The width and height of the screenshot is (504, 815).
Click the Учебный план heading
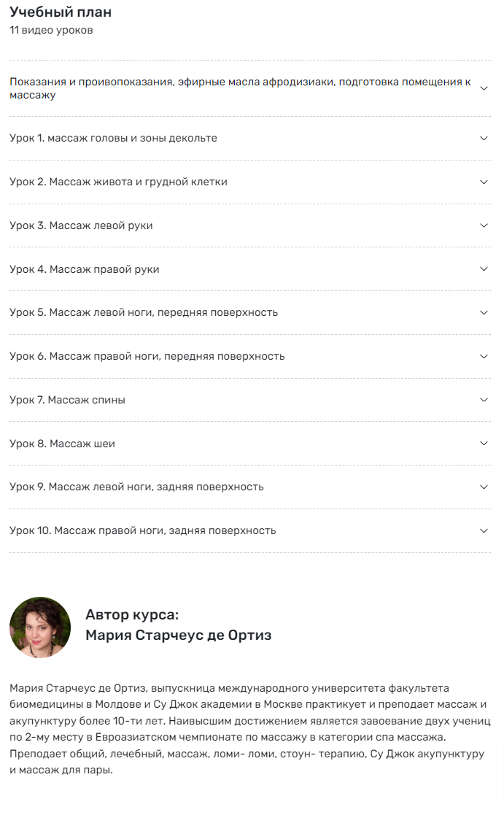[61, 12]
